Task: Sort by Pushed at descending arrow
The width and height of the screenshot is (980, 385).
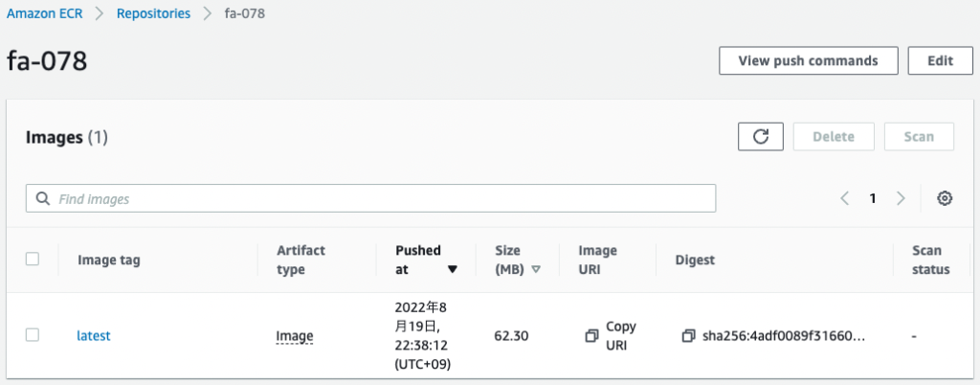Action: (x=453, y=269)
